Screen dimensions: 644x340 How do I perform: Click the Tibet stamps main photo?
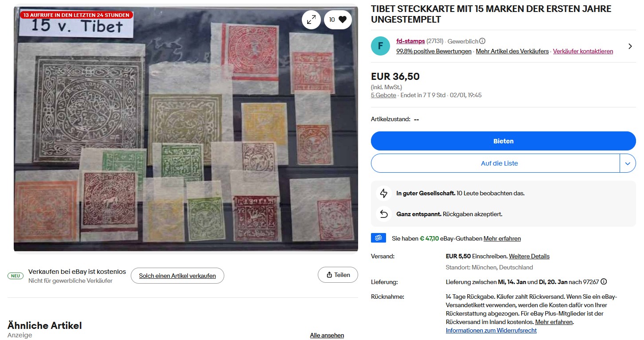(186, 133)
